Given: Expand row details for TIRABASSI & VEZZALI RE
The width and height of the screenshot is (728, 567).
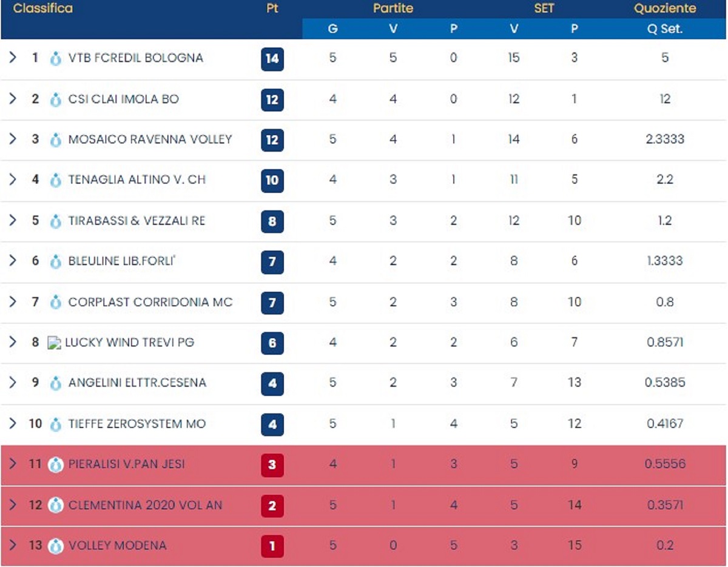Looking at the screenshot, I should 13,220.
